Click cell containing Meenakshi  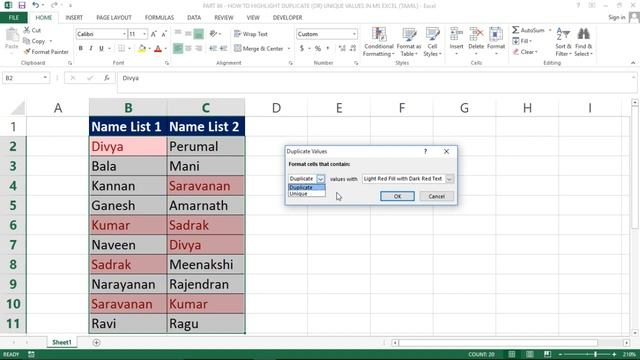(x=206, y=264)
